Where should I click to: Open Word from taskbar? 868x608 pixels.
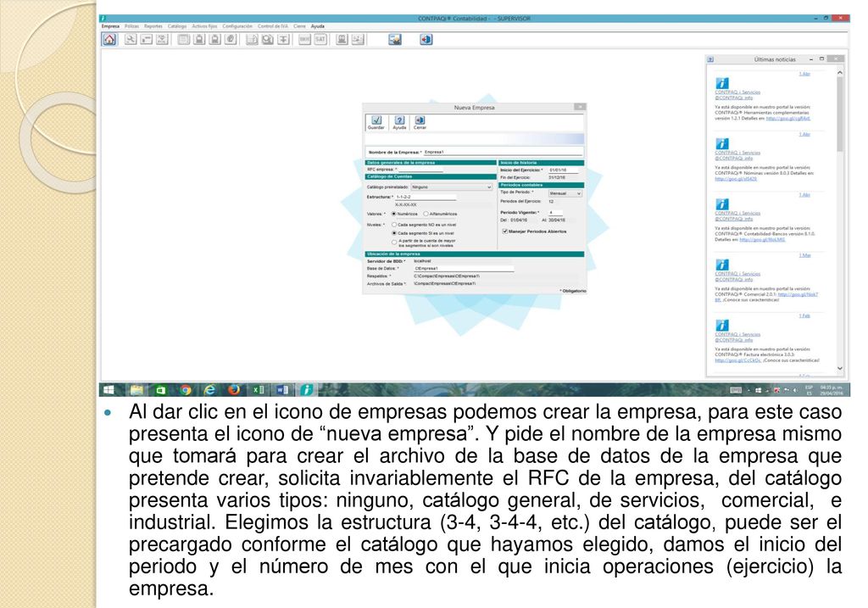pyautogui.click(x=282, y=390)
